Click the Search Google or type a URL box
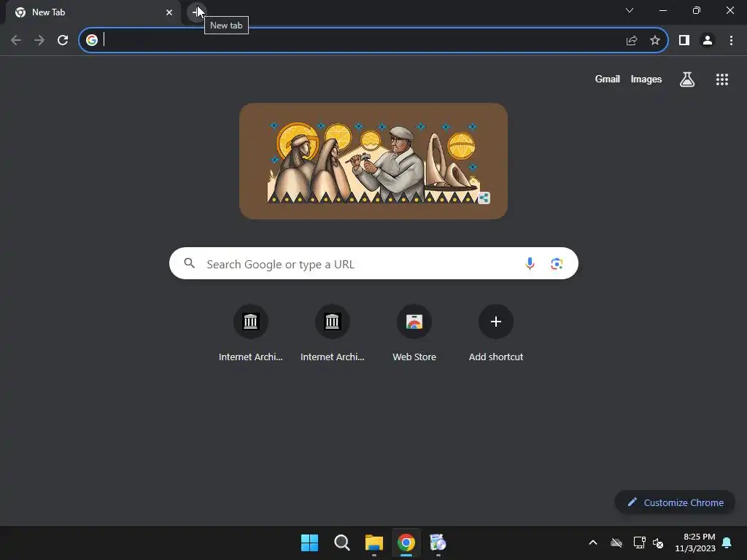The image size is (747, 560). 373,263
